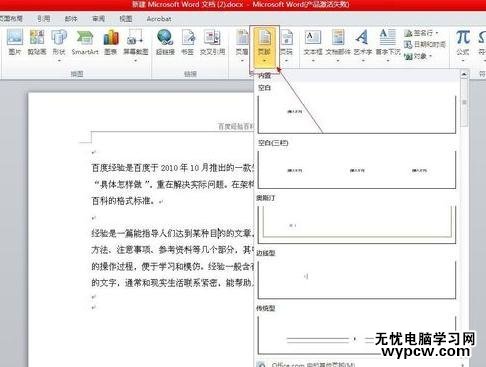Switch to the 视图 view tab
Image resolution: width=486 pixels, height=367 pixels.
pos(126,19)
